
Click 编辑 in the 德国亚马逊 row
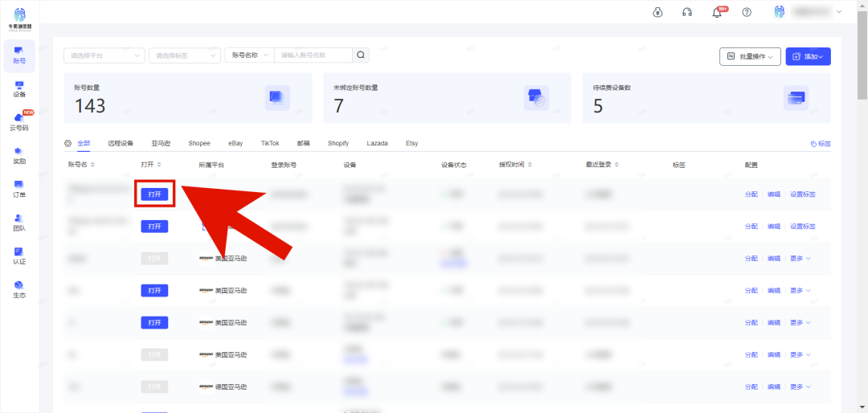click(773, 386)
